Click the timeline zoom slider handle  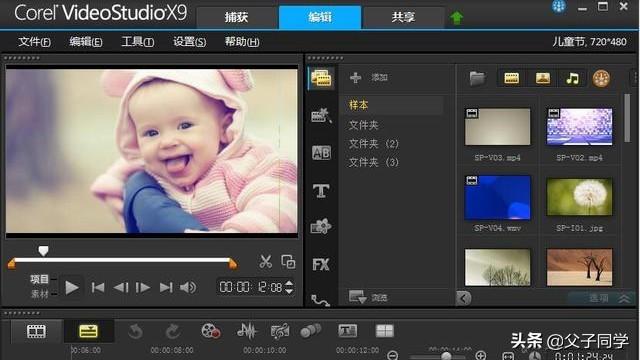click(446, 356)
